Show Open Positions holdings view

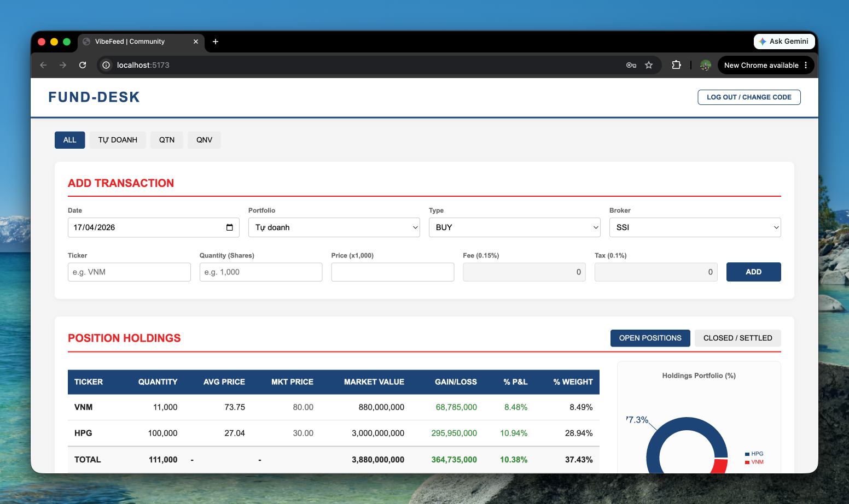pos(650,338)
